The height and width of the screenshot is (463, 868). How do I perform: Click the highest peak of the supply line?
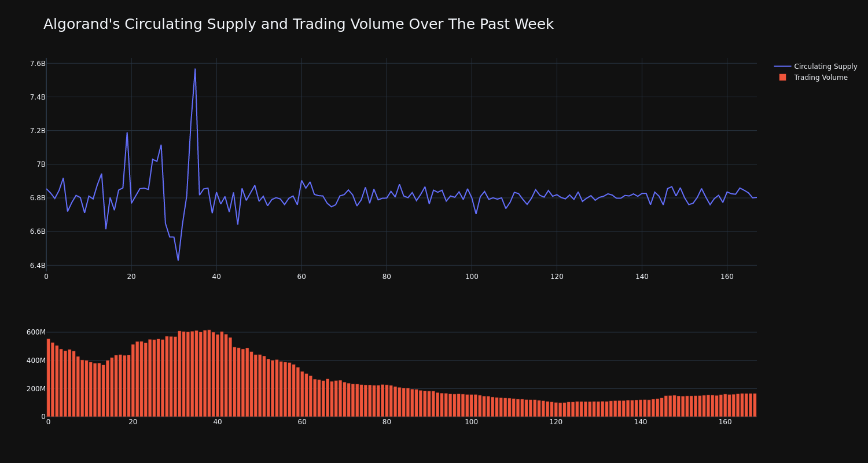pos(195,69)
